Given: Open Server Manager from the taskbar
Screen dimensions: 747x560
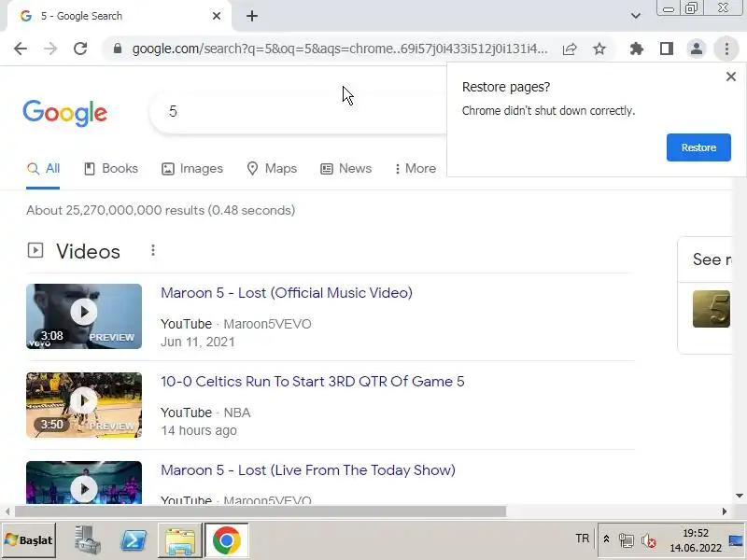Looking at the screenshot, I should (87, 540).
